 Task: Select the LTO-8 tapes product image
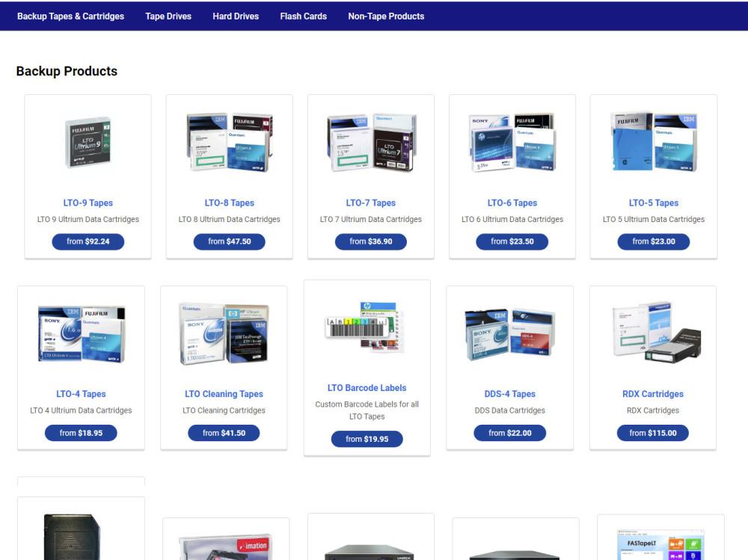230,143
